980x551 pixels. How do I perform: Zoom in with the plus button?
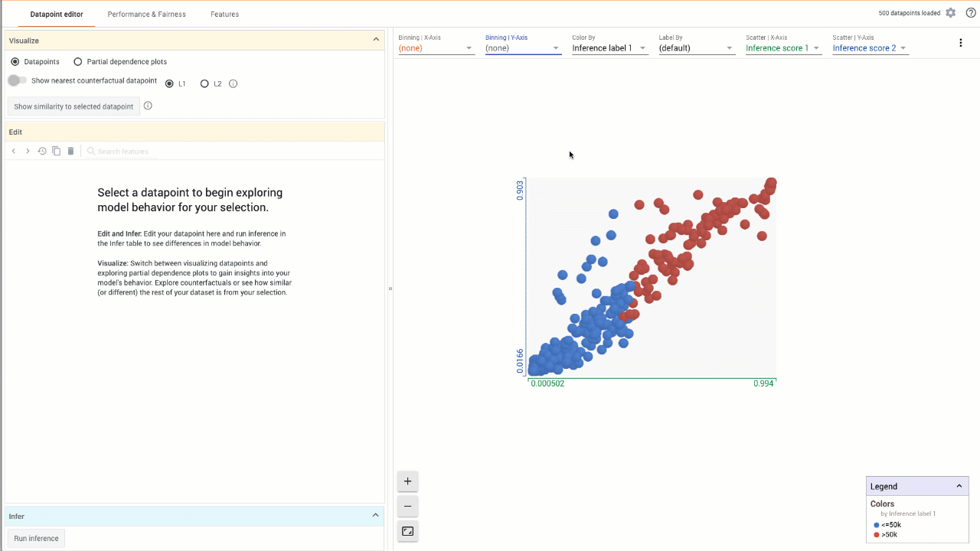pyautogui.click(x=407, y=481)
